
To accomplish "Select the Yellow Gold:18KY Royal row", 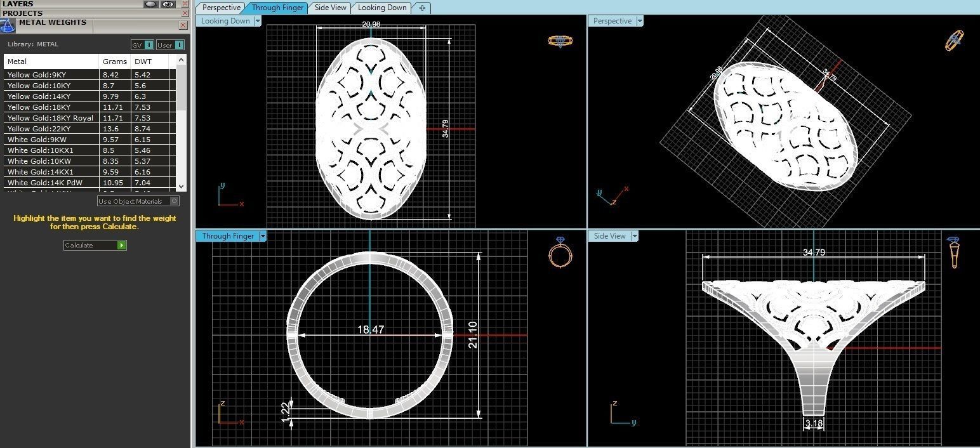I will point(89,118).
